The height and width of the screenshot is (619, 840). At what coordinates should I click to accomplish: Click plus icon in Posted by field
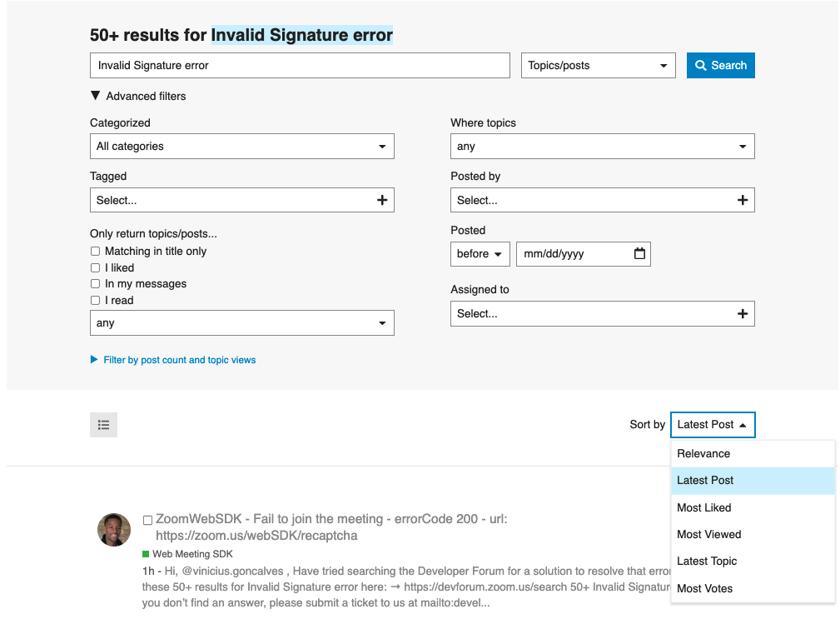pyautogui.click(x=743, y=200)
